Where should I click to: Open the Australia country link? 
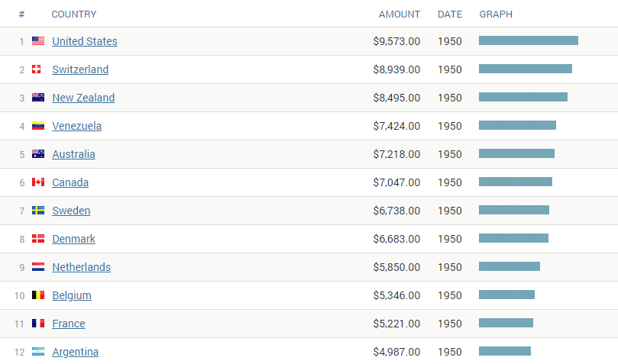[73, 154]
